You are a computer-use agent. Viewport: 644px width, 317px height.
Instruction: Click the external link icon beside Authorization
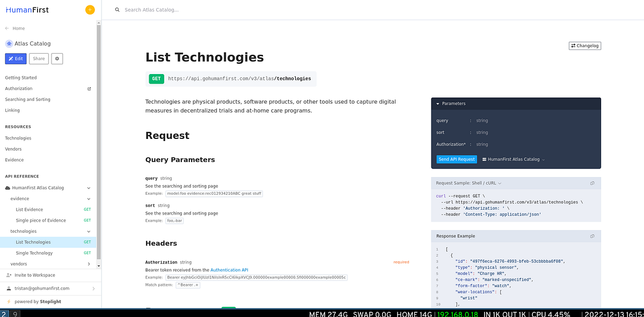click(89, 89)
